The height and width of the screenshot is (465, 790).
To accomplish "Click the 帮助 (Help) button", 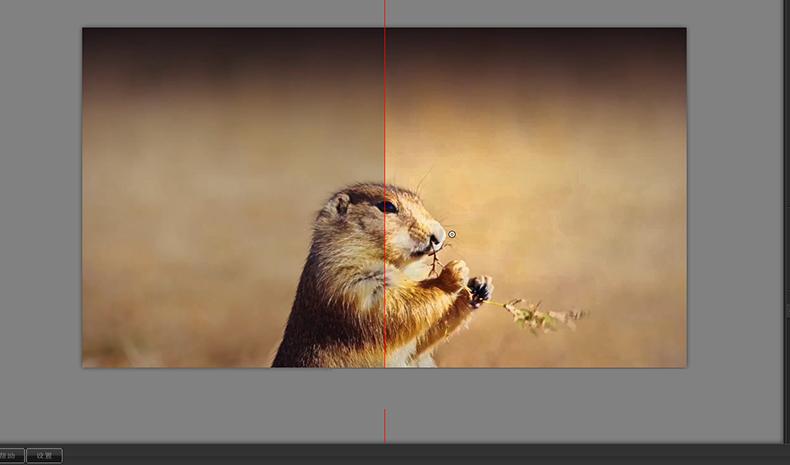I will (11, 456).
